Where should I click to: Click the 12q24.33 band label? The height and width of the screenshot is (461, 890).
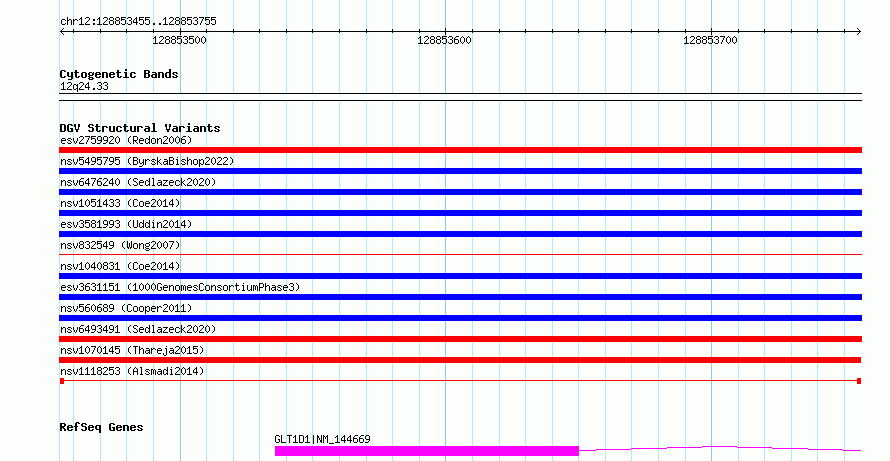tap(84, 86)
